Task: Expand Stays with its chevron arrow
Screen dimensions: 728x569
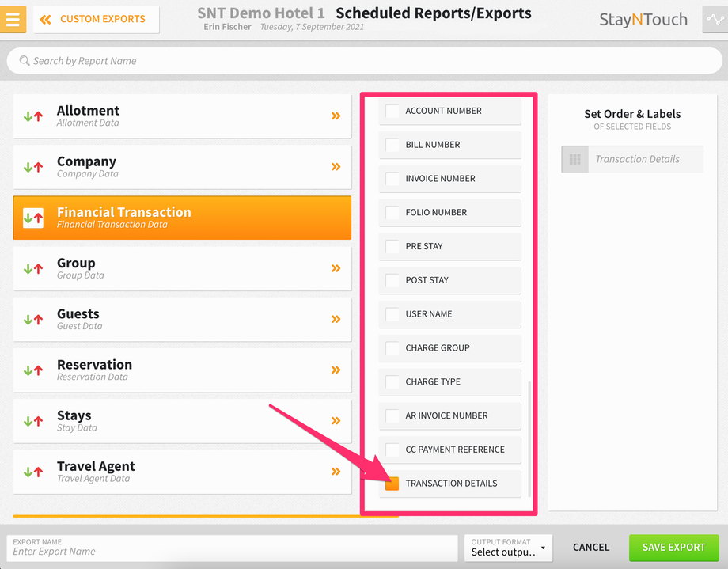Action: point(336,421)
